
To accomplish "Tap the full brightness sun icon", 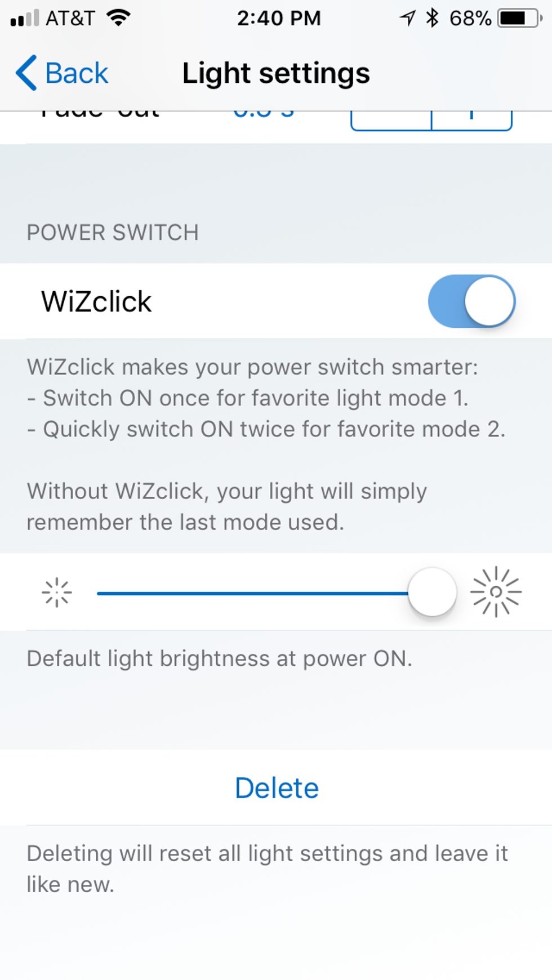I will click(496, 592).
